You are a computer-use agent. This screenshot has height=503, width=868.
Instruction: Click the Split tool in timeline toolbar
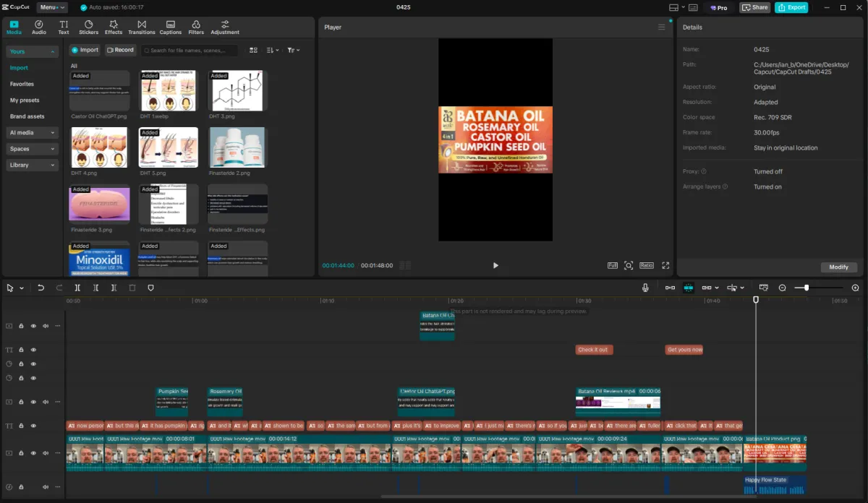click(77, 288)
